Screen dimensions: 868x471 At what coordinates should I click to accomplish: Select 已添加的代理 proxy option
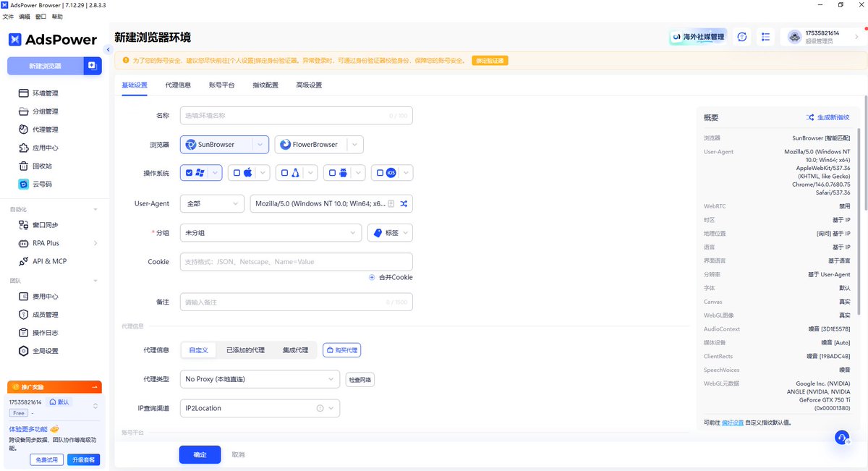[x=245, y=350]
